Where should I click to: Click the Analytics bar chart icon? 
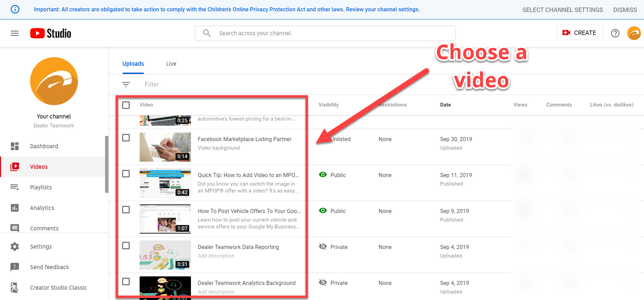pos(15,208)
